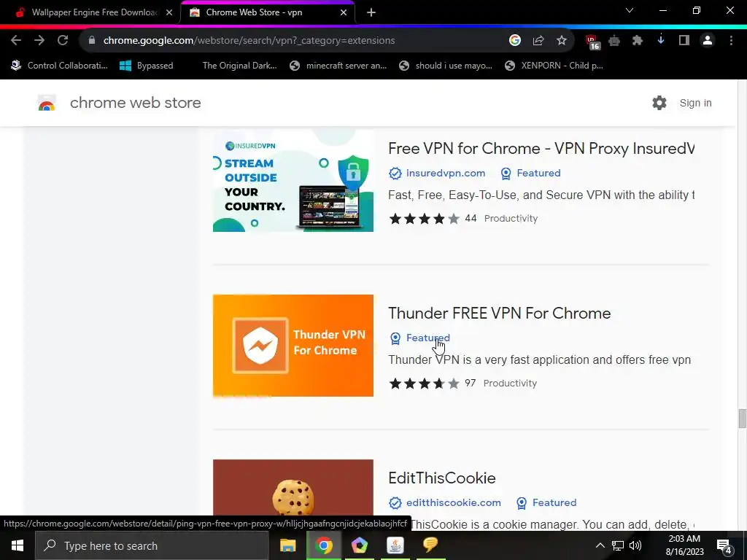Click the Thunder VPN star rating
The height and width of the screenshot is (560, 747).
click(425, 384)
